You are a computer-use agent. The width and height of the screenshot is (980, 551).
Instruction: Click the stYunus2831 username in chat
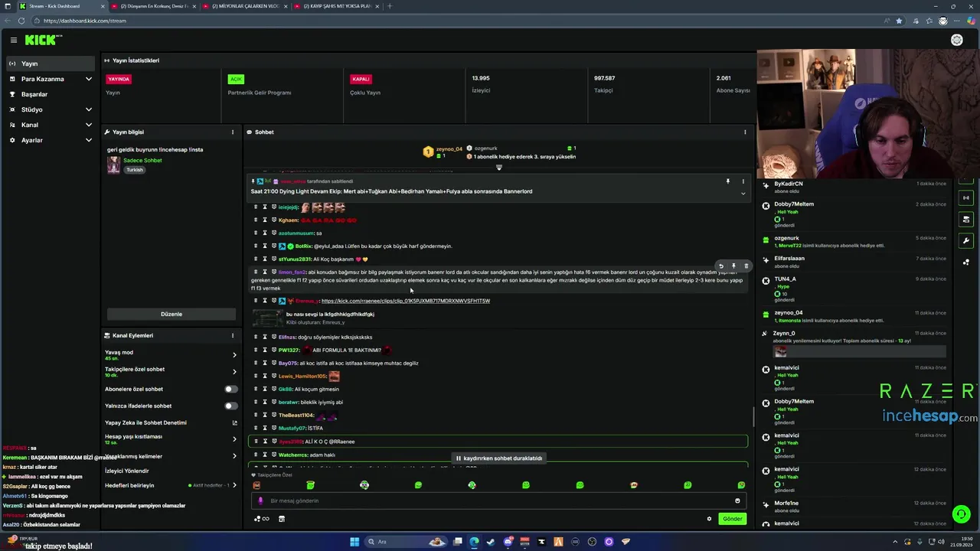tap(294, 259)
